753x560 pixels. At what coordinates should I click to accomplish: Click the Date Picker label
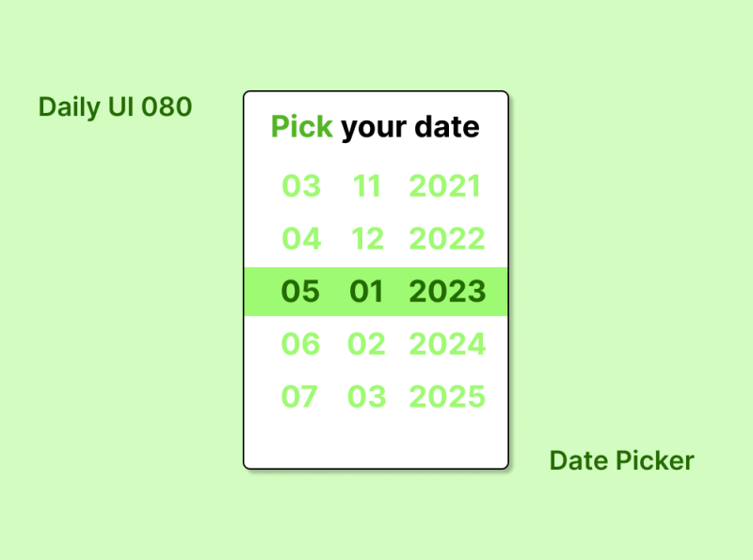click(x=621, y=460)
